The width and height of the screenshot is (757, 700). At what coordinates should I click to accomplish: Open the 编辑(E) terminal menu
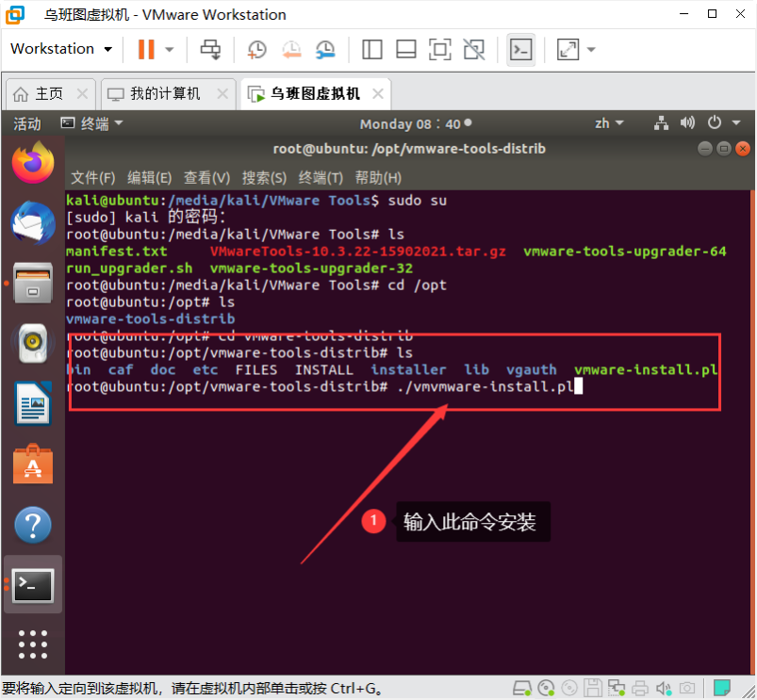pos(150,178)
